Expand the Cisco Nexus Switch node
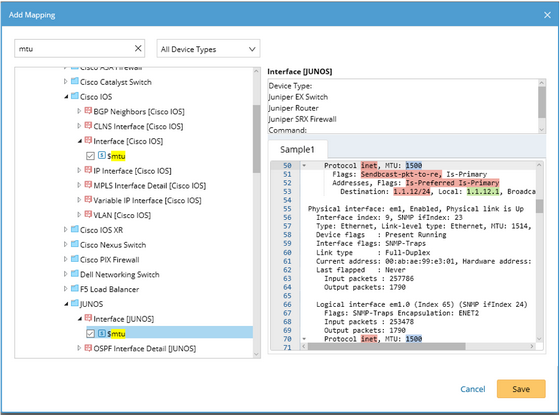The width and height of the screenshot is (560, 415). (x=65, y=245)
